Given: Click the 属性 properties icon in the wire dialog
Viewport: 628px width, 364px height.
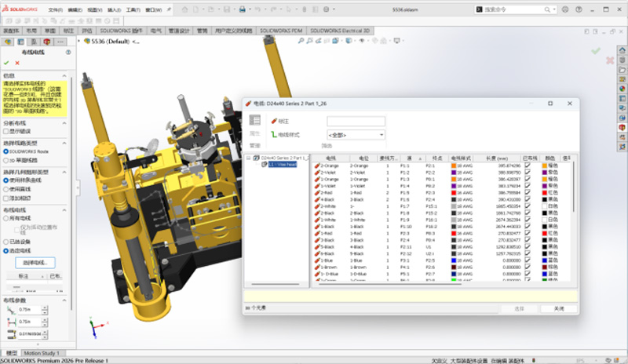Looking at the screenshot, I should [x=254, y=120].
